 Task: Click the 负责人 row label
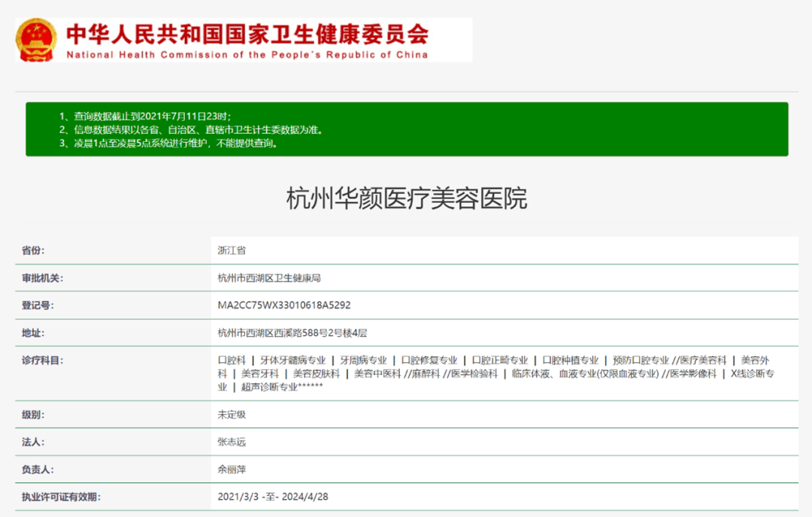point(38,470)
